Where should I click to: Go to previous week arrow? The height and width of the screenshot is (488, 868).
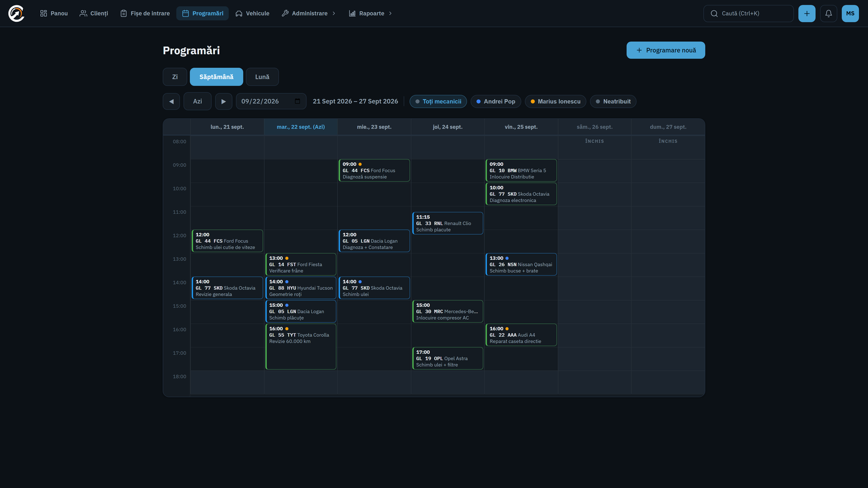tap(171, 101)
